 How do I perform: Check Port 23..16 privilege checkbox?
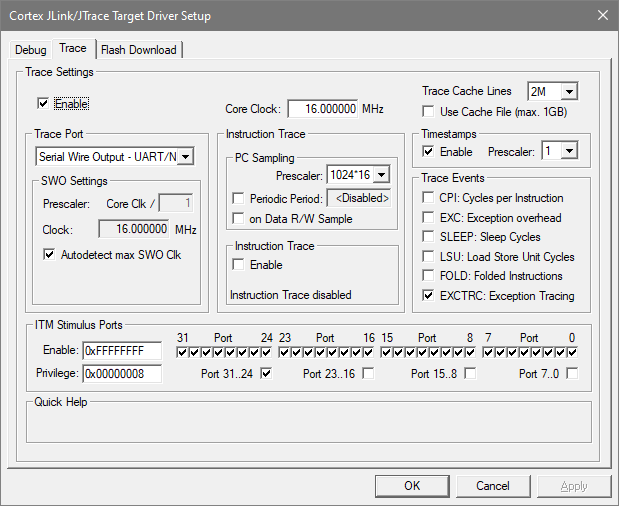[368, 373]
